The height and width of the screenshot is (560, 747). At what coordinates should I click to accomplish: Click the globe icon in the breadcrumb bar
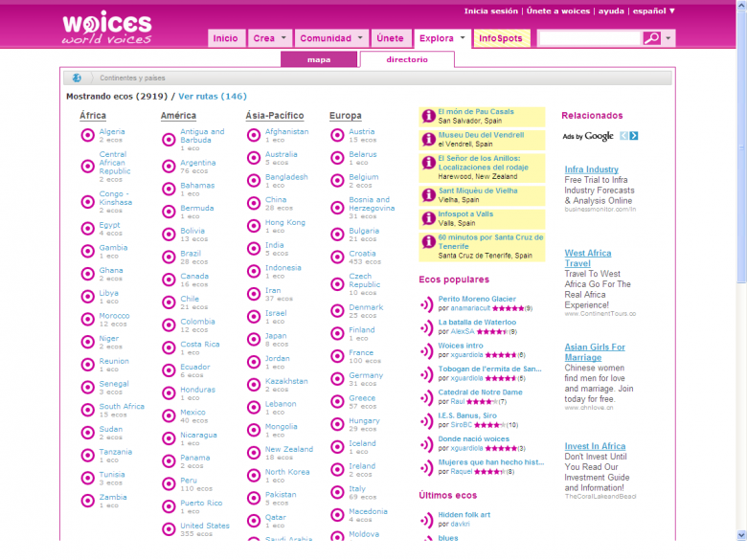tap(77, 78)
